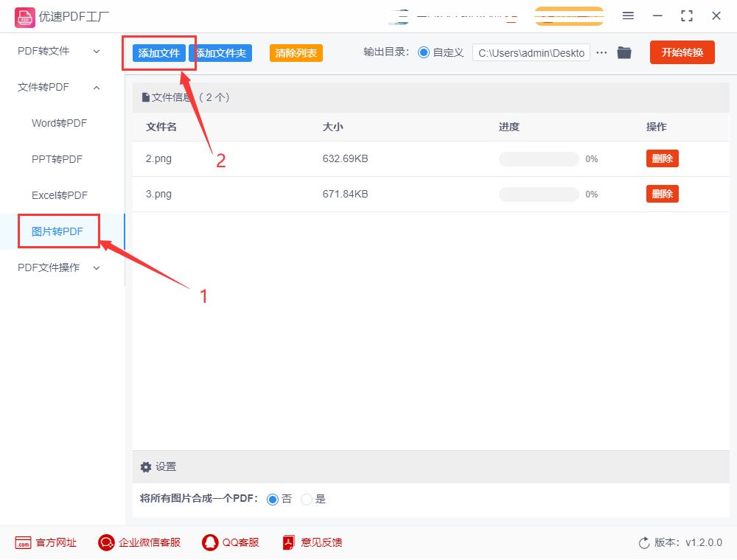Open the QQ客服 penguin icon

(x=210, y=542)
